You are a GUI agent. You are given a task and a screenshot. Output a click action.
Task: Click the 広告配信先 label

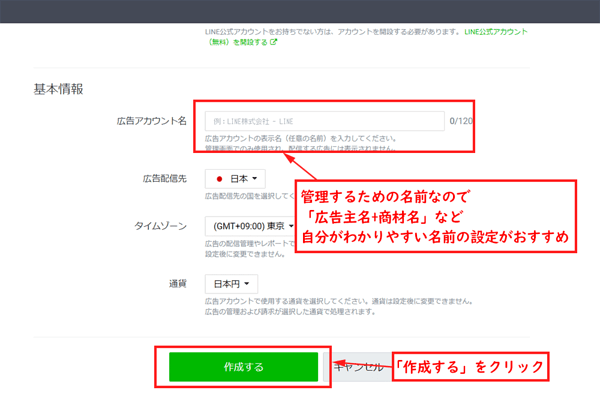(x=165, y=179)
